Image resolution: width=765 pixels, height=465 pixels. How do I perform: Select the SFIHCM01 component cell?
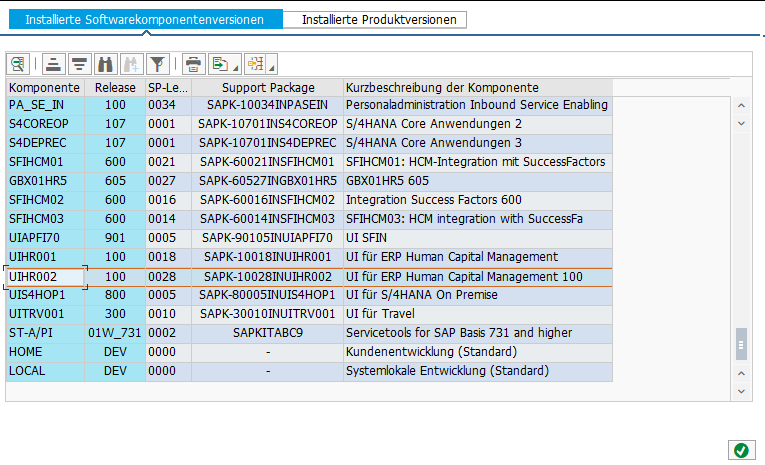[x=45, y=162]
